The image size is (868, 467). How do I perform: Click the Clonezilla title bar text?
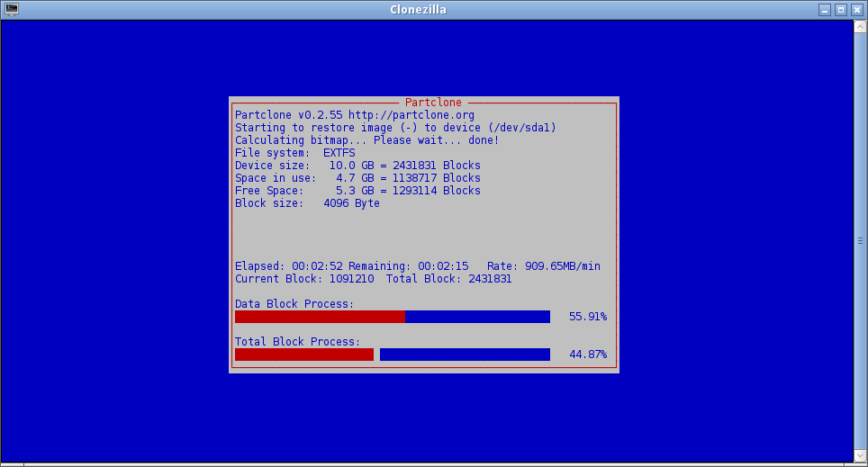(x=418, y=10)
